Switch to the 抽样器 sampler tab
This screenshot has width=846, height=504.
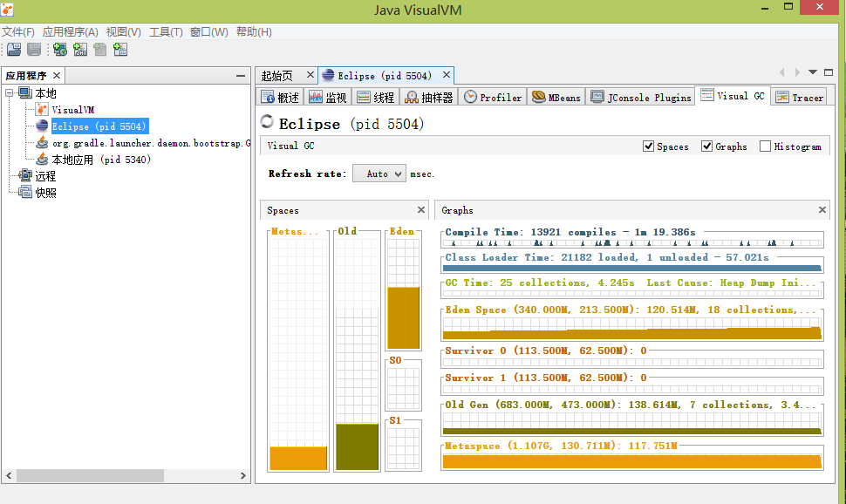click(429, 97)
